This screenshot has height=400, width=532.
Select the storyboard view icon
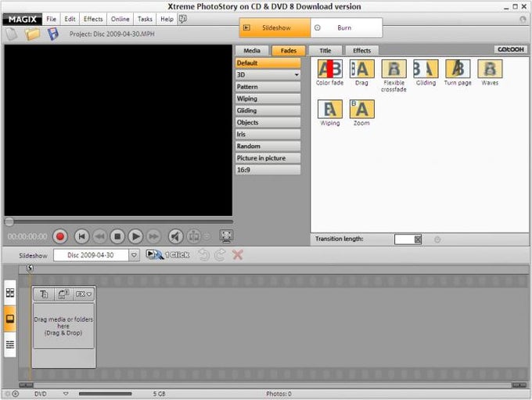click(x=10, y=319)
